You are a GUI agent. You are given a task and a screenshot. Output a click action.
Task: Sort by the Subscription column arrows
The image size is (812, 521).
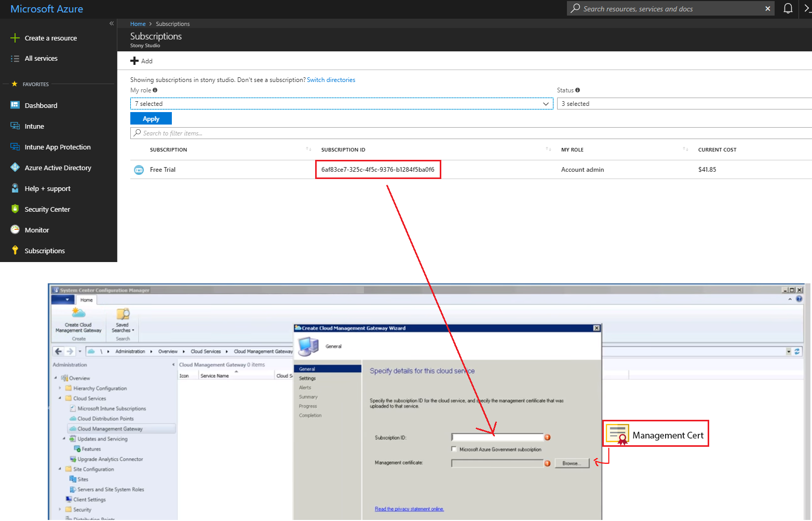click(308, 149)
